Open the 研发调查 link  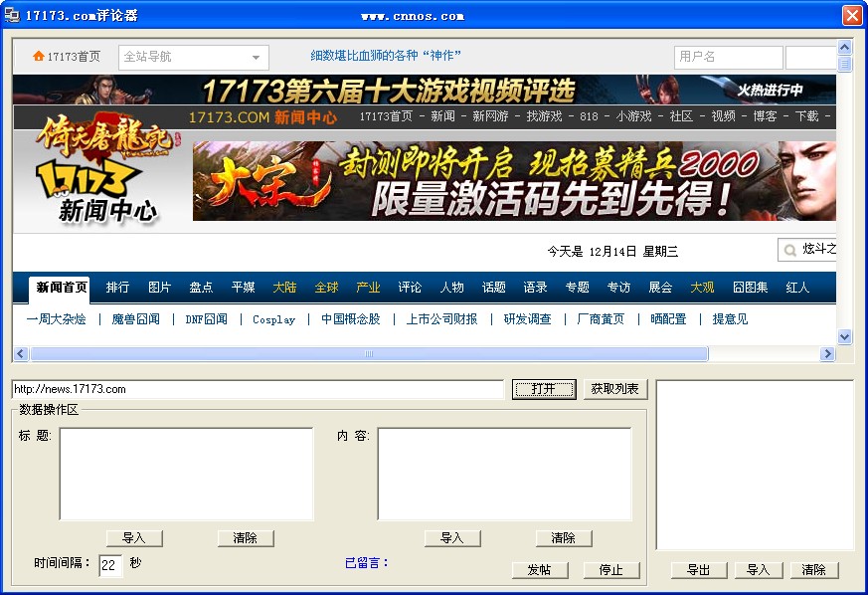(x=528, y=319)
